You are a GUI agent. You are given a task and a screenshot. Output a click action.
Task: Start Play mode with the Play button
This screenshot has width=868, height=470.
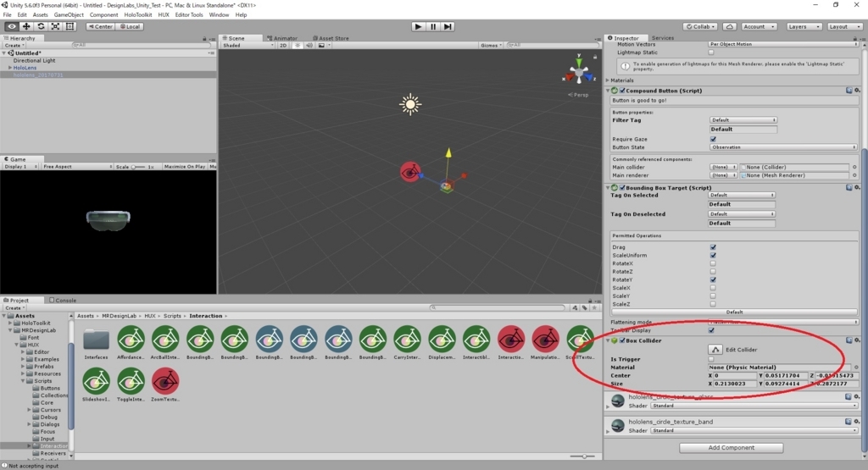click(419, 26)
